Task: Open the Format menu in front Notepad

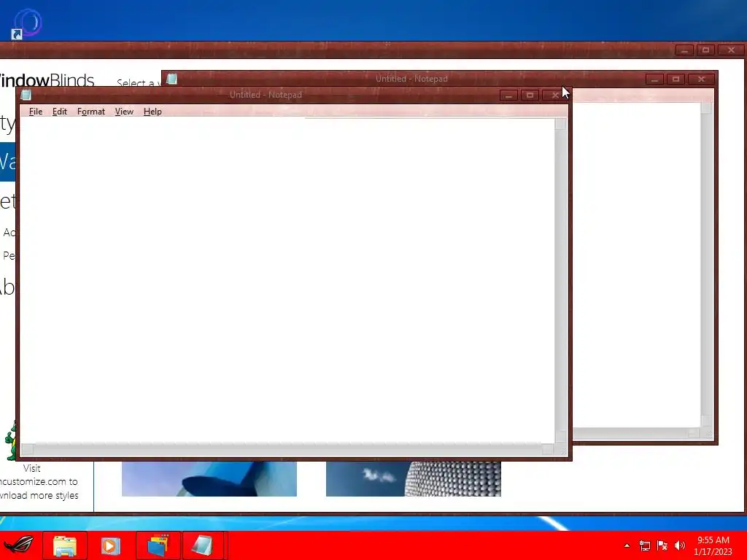Action: point(91,112)
